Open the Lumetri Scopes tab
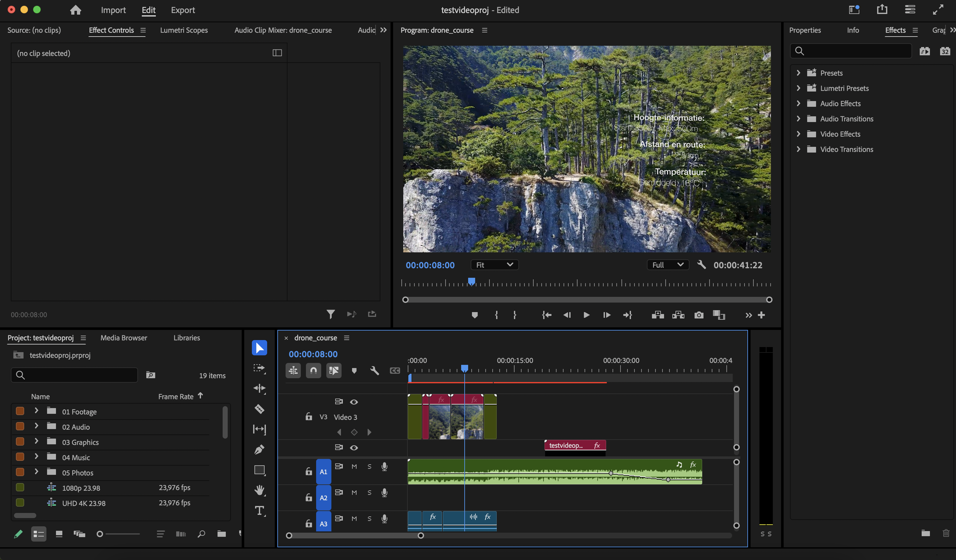This screenshot has height=560, width=956. pos(184,30)
